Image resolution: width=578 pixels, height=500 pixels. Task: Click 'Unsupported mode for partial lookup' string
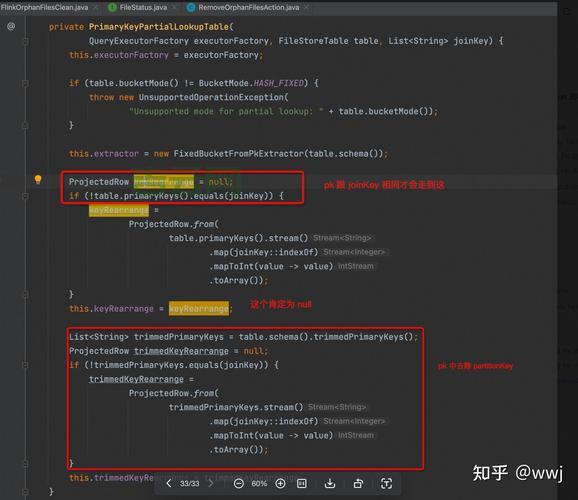[226, 111]
